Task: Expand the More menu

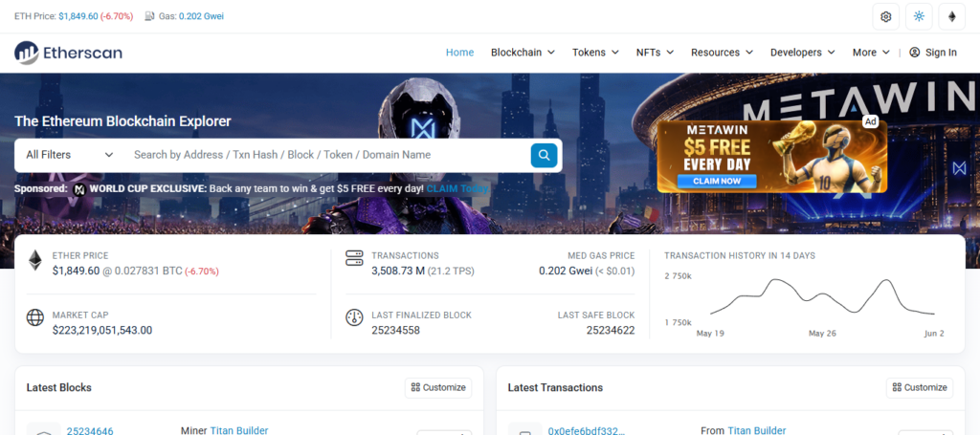Action: (871, 53)
